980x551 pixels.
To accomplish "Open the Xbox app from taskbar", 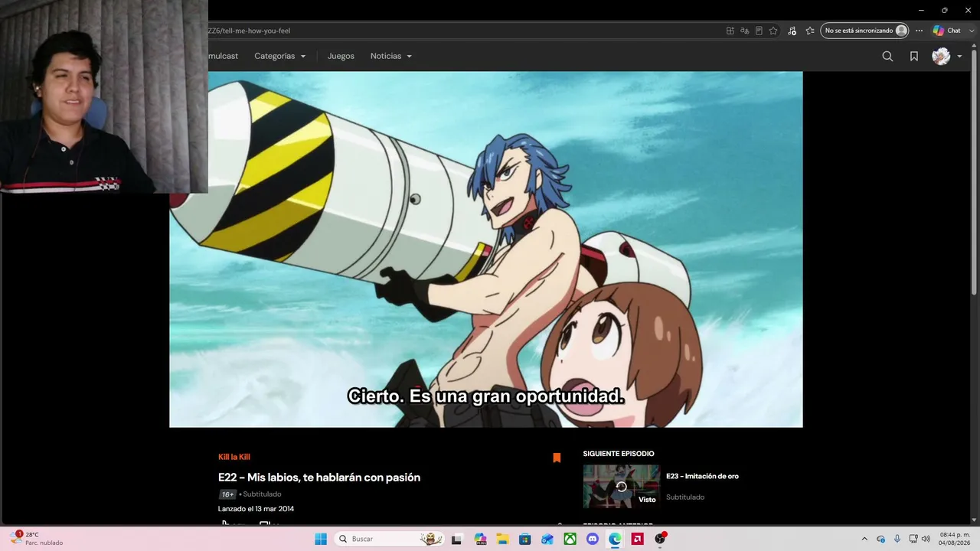I will point(570,539).
